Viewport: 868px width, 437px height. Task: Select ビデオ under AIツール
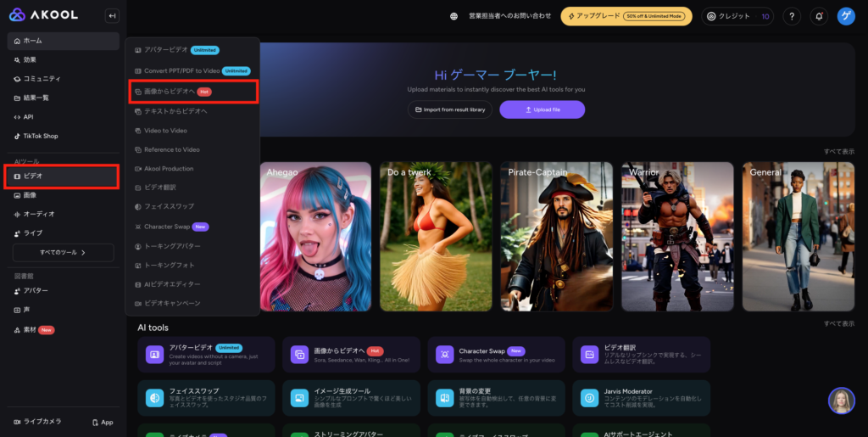click(61, 176)
